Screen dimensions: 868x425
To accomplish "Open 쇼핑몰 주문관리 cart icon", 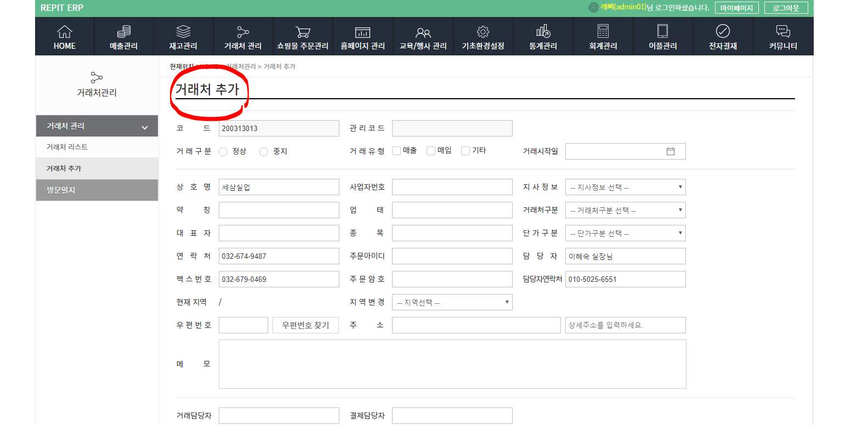I will (x=303, y=32).
